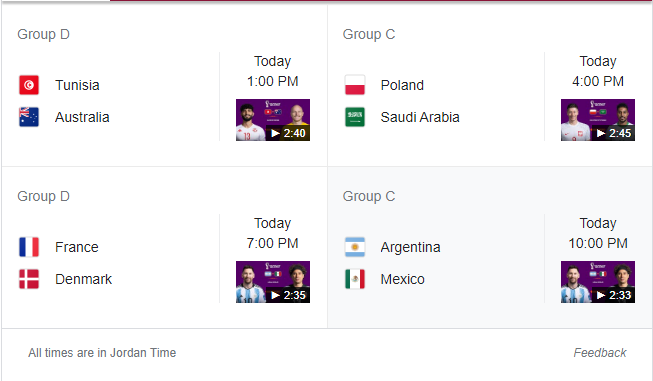Play the Poland vs Saudi Arabia preview video
This screenshot has width=653, height=381.
pos(598,120)
